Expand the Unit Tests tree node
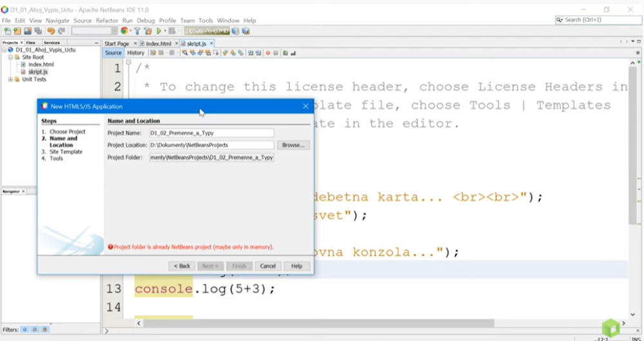Screen dimensions: 644x341 (10, 79)
